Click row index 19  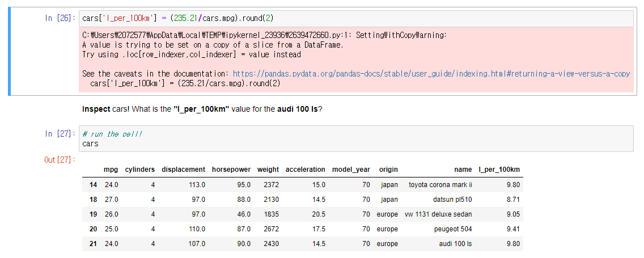[x=93, y=214]
